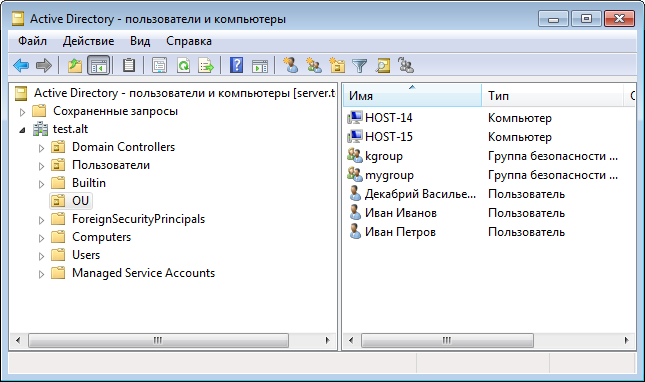
Task: Create new user toolbar icon
Action: point(290,65)
